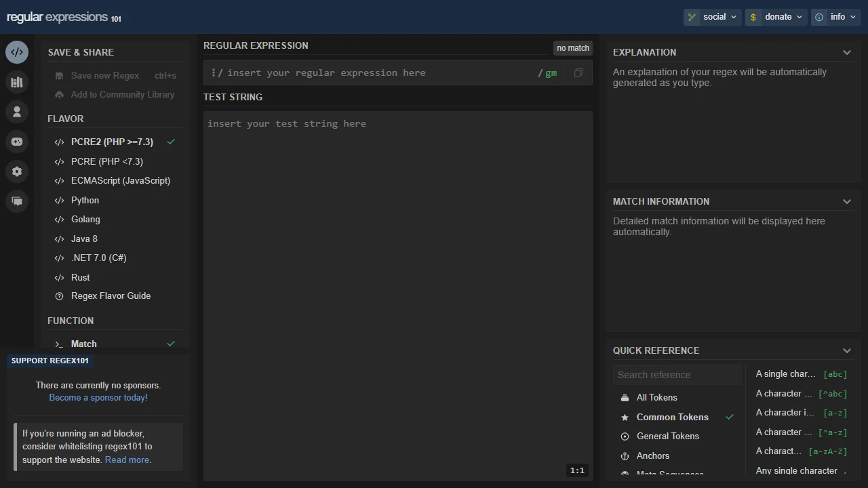Click the Become a sponsor today link
This screenshot has height=488, width=868.
98,397
